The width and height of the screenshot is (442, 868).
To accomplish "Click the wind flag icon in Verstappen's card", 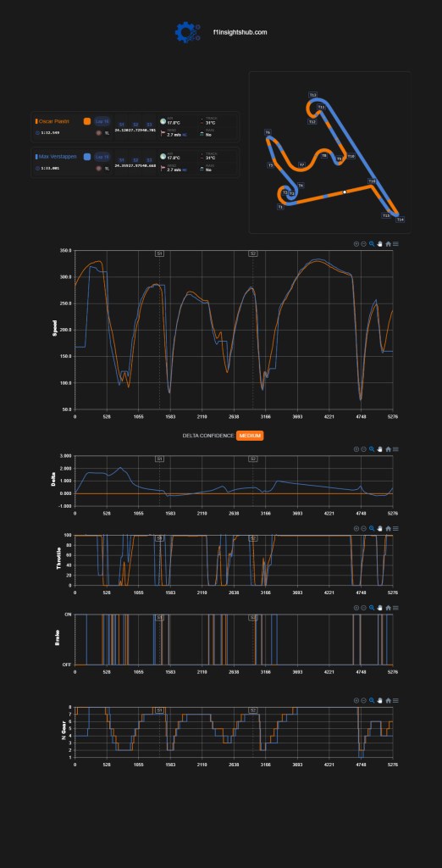I will tap(163, 169).
